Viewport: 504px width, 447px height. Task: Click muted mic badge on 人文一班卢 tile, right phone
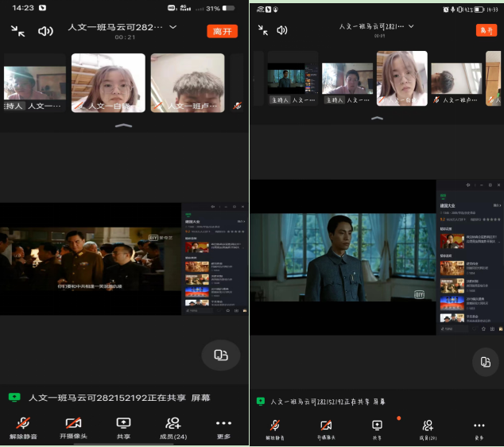436,100
